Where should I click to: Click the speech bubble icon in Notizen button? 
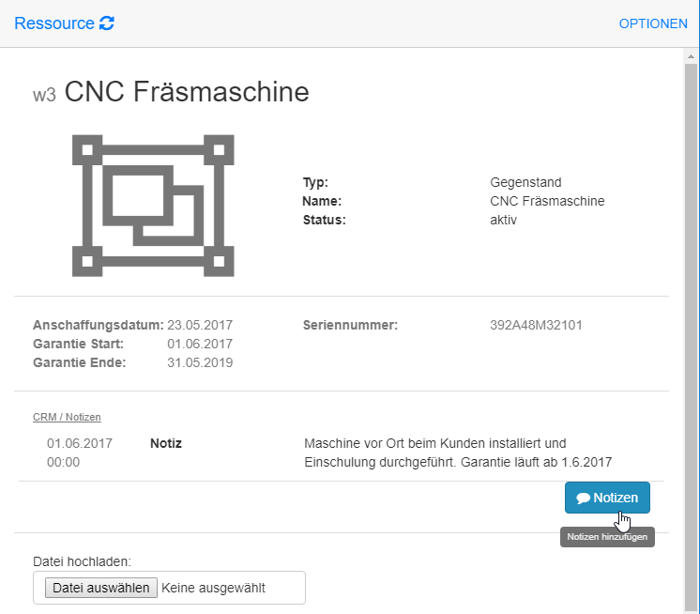(x=583, y=499)
